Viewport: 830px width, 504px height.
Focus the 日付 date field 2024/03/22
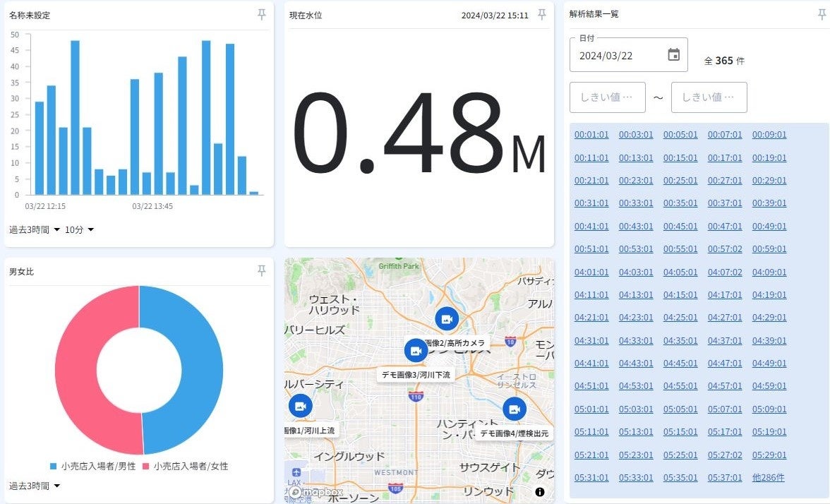628,54
